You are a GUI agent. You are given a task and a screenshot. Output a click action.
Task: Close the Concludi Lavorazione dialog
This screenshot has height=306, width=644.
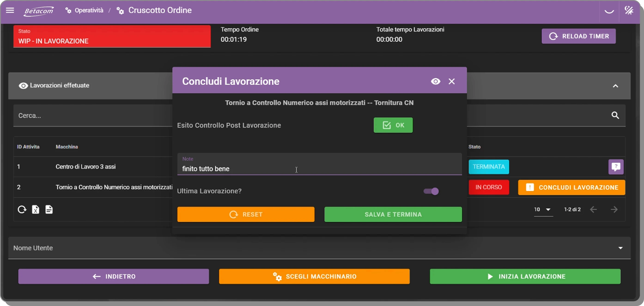click(x=452, y=81)
